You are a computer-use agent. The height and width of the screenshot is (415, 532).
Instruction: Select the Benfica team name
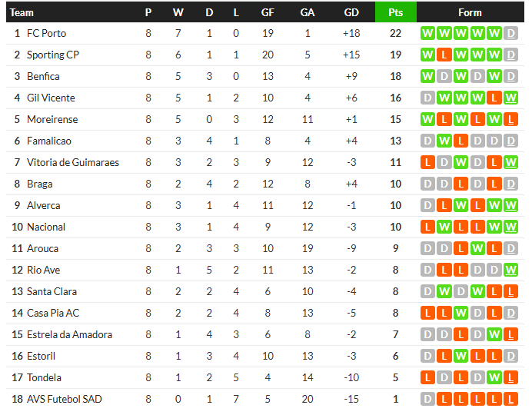43,76
